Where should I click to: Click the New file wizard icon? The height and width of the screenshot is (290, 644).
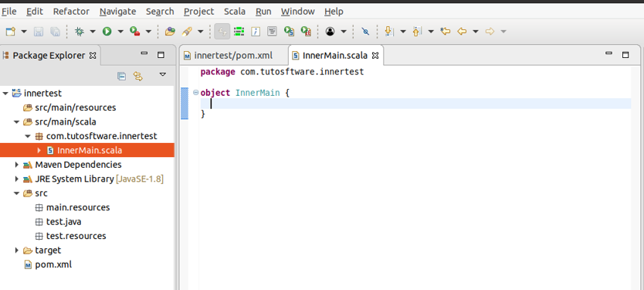[x=10, y=31]
